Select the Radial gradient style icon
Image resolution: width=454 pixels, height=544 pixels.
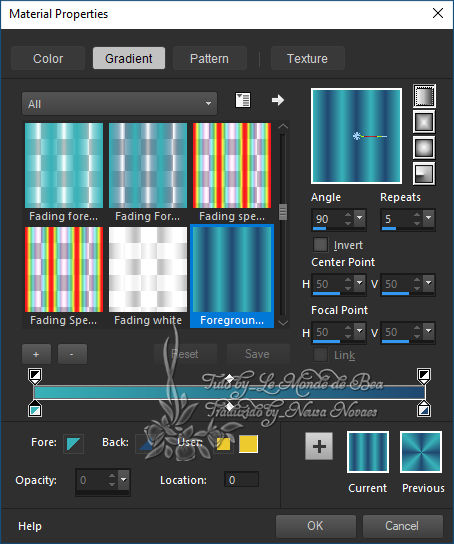[x=424, y=173]
